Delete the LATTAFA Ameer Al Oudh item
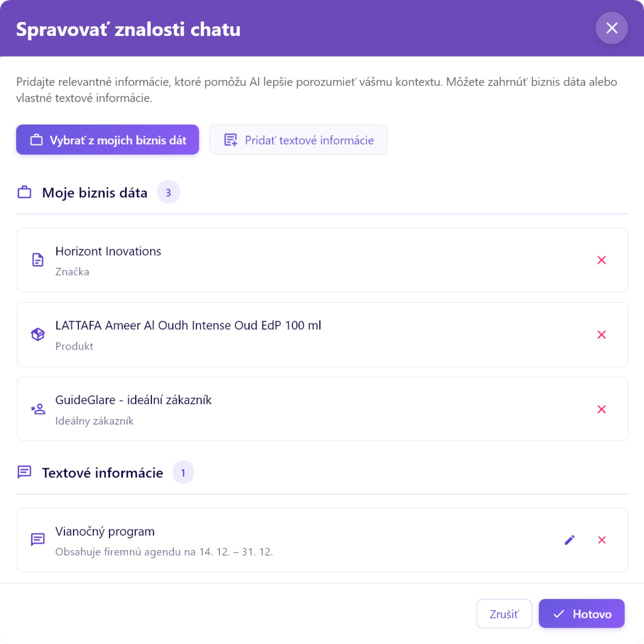644x644 pixels. [602, 334]
